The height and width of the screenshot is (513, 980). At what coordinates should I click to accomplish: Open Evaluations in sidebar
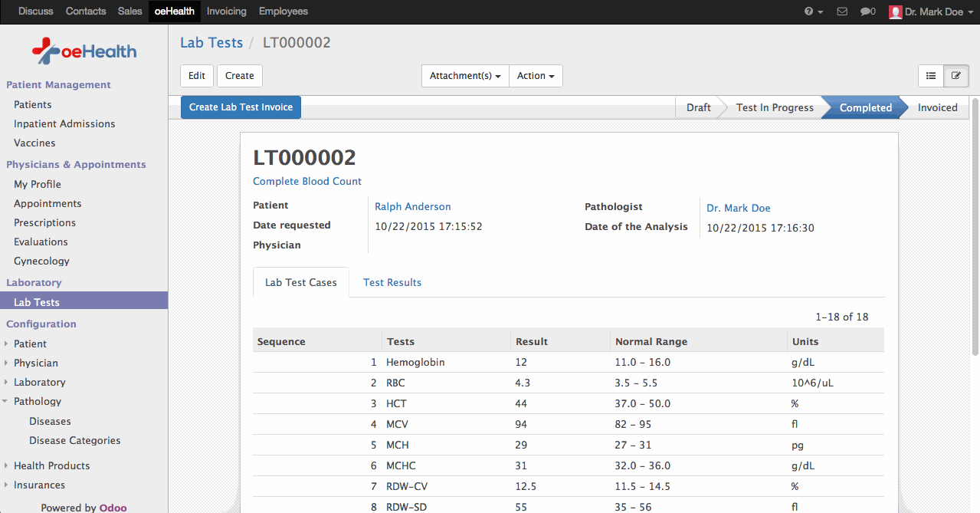pyautogui.click(x=41, y=242)
